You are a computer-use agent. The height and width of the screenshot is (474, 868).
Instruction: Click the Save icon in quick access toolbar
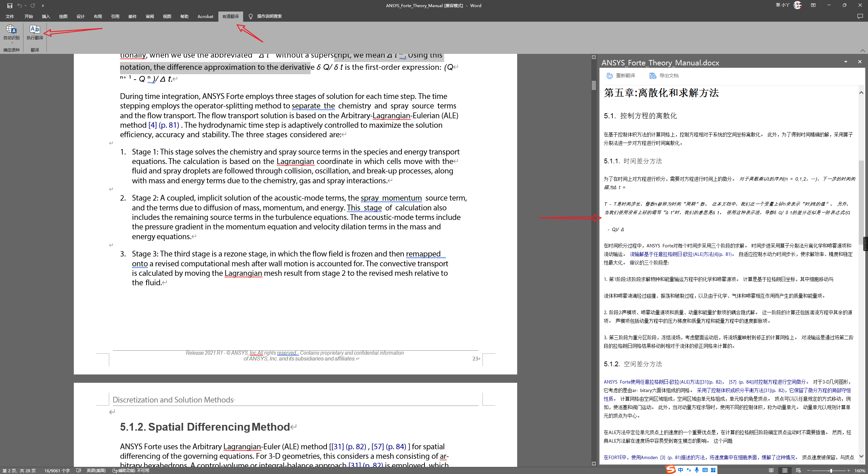[10, 5]
